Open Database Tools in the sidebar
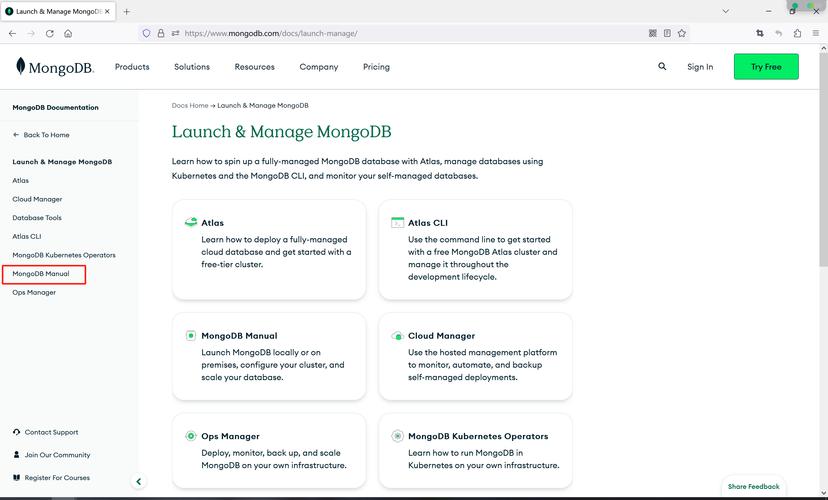 tap(37, 218)
